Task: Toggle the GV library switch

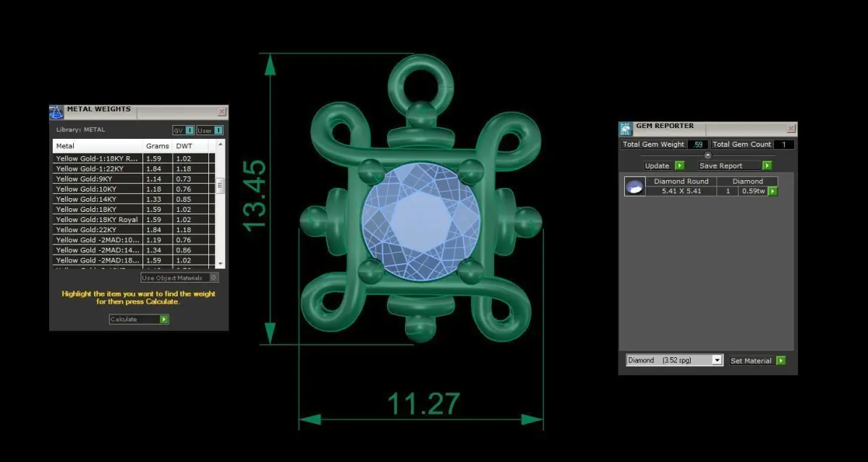Action: coord(183,130)
